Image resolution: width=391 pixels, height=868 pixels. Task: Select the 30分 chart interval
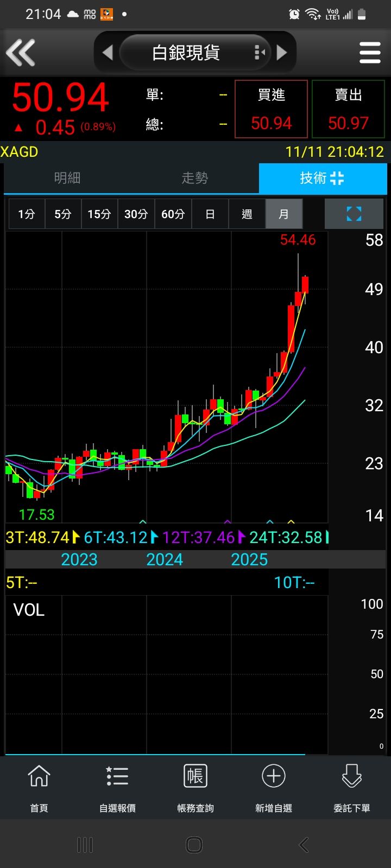[136, 214]
